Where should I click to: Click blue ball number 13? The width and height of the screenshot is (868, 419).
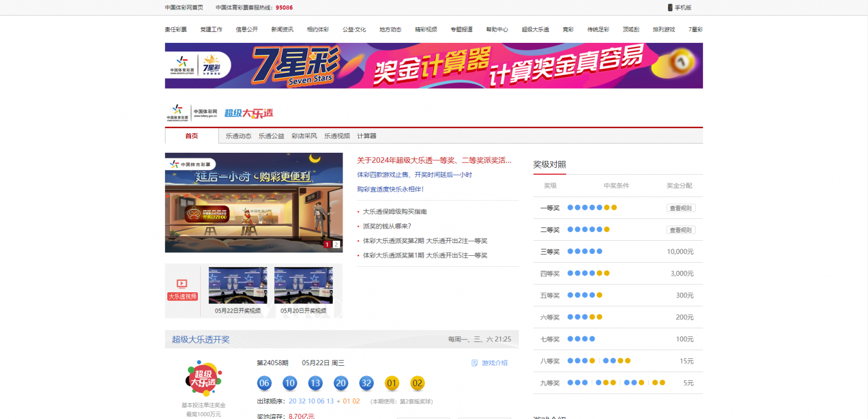pyautogui.click(x=315, y=383)
